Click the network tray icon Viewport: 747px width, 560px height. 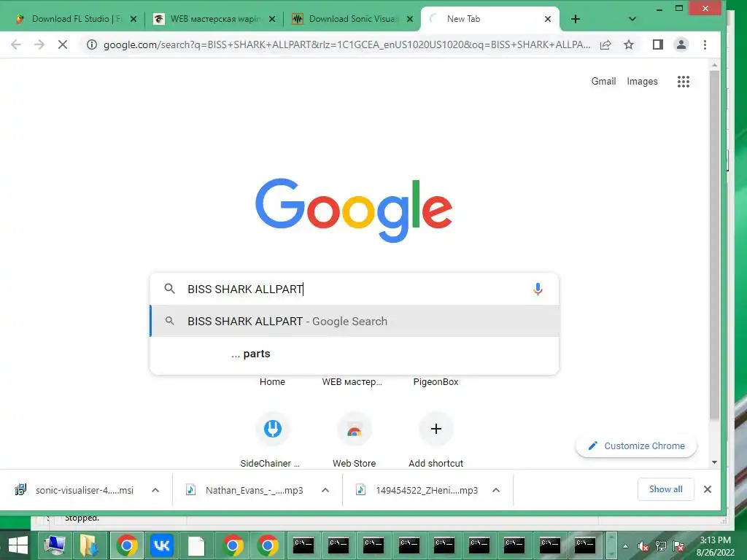pyautogui.click(x=661, y=546)
